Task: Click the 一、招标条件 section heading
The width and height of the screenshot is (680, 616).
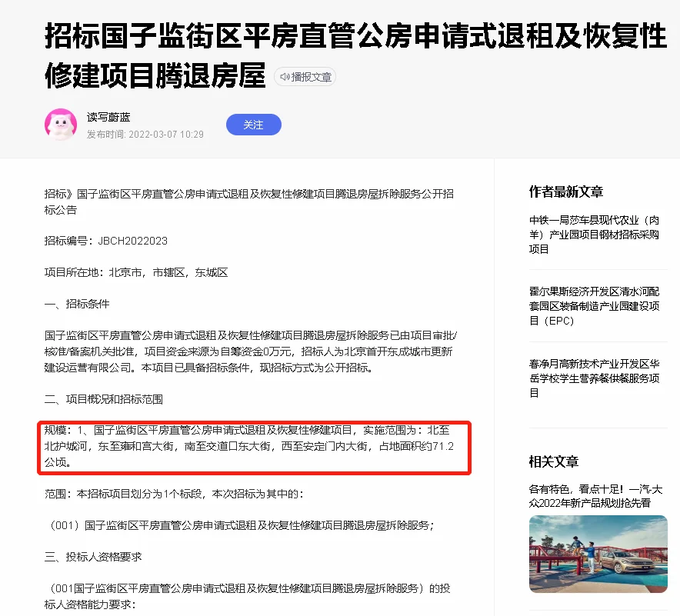Action: coord(77,304)
